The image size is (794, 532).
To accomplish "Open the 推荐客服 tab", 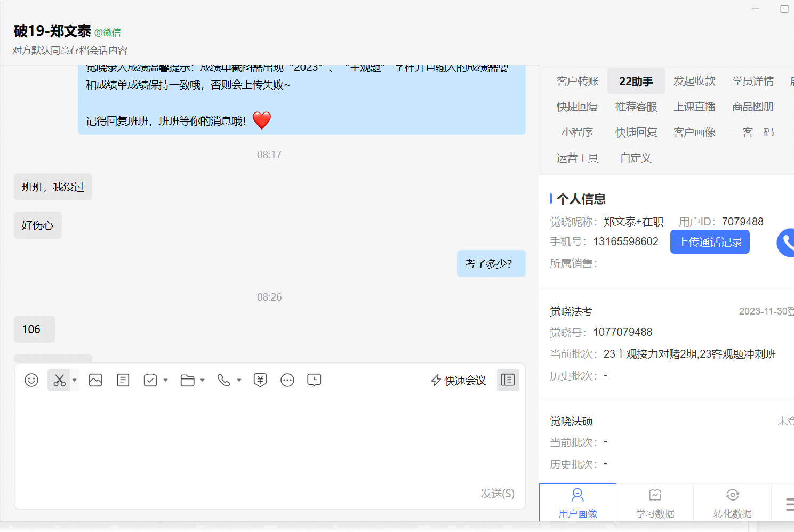I will (x=636, y=107).
